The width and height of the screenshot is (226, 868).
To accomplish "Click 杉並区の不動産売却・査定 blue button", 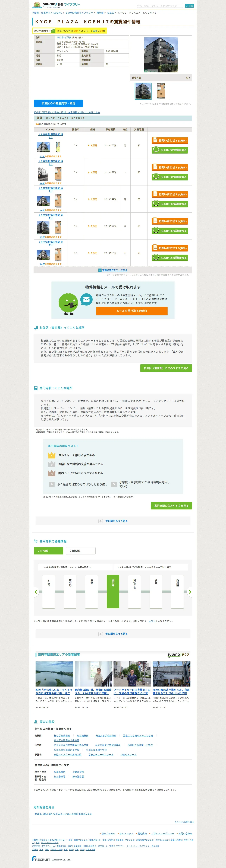I will [58, 103].
